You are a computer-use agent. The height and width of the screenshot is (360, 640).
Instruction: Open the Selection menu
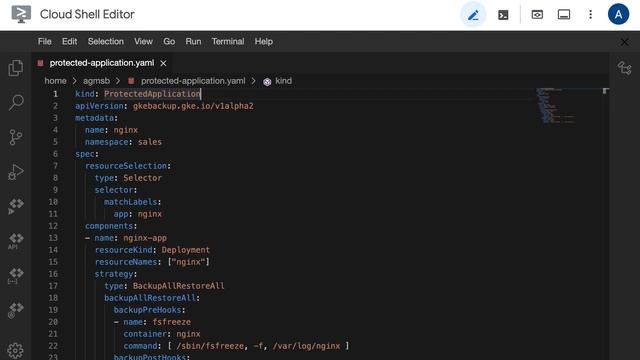[x=105, y=42]
